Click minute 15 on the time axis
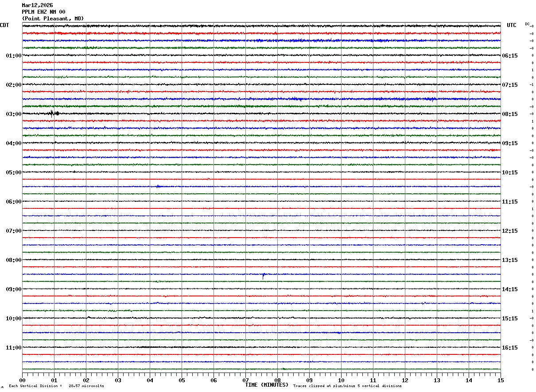 coord(500,380)
